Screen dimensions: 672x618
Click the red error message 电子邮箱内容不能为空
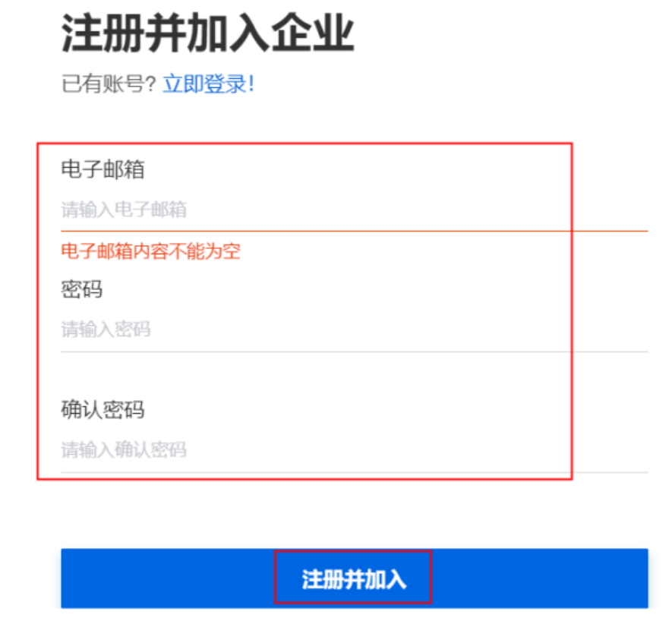[x=150, y=251]
